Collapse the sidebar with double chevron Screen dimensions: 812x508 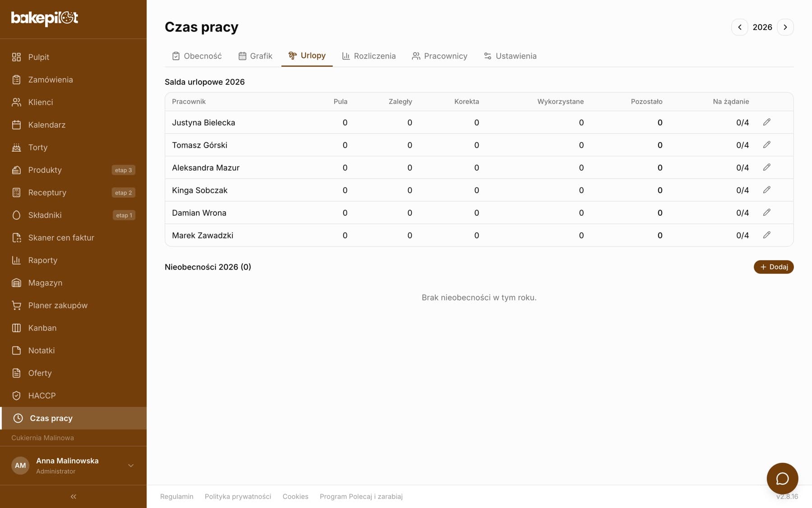73,496
